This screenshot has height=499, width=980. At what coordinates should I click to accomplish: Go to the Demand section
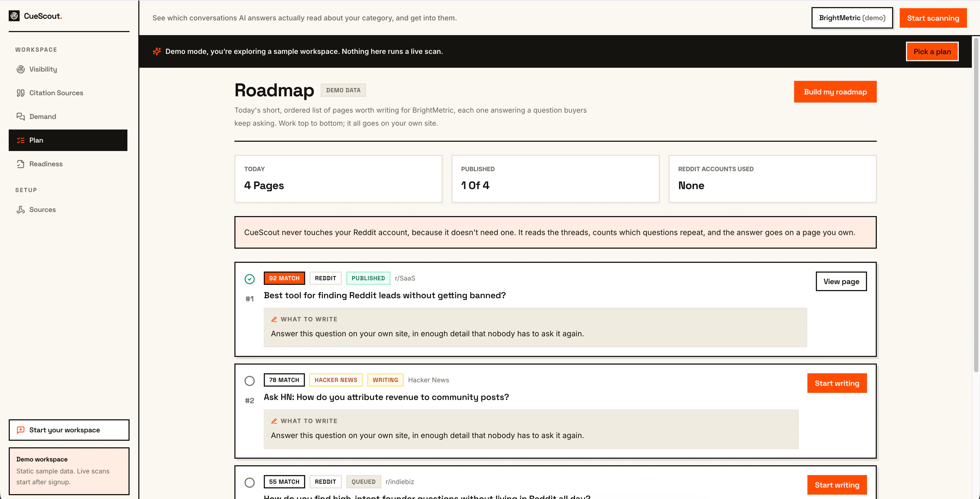[68, 116]
